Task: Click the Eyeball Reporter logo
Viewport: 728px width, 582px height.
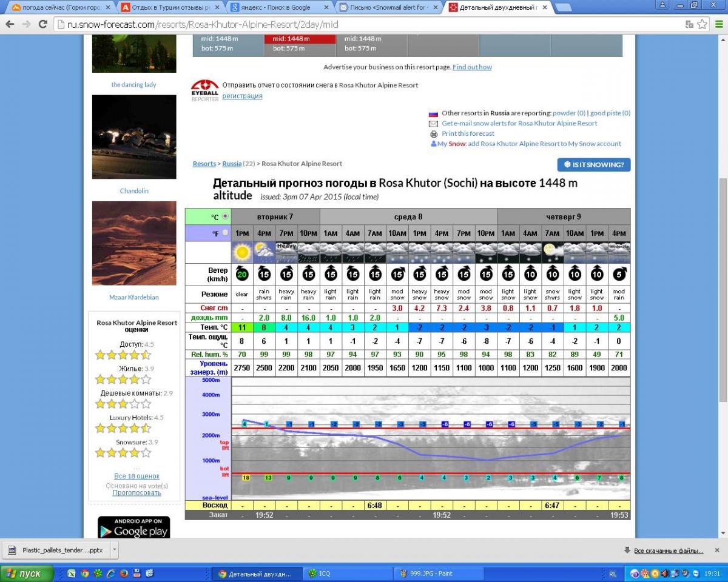Action: click(204, 90)
